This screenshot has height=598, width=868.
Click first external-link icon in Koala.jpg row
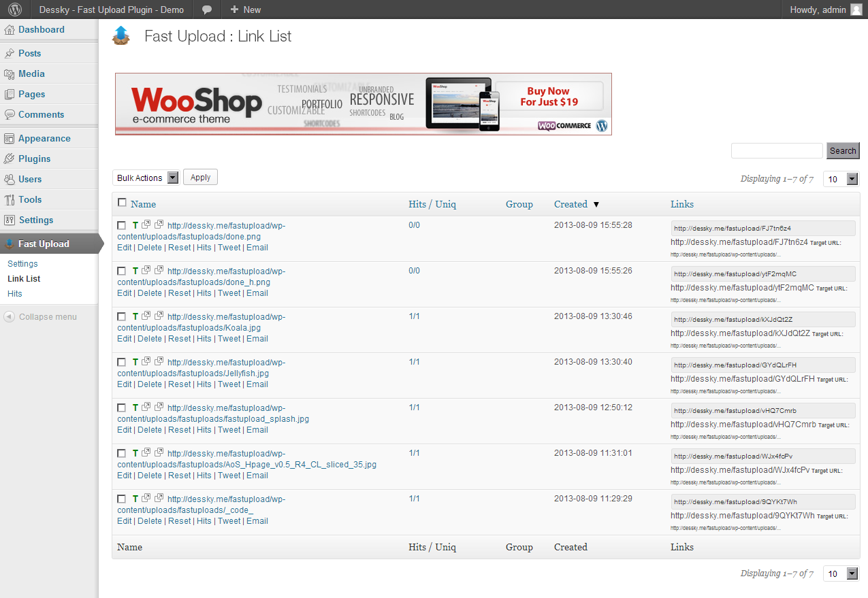pos(146,316)
